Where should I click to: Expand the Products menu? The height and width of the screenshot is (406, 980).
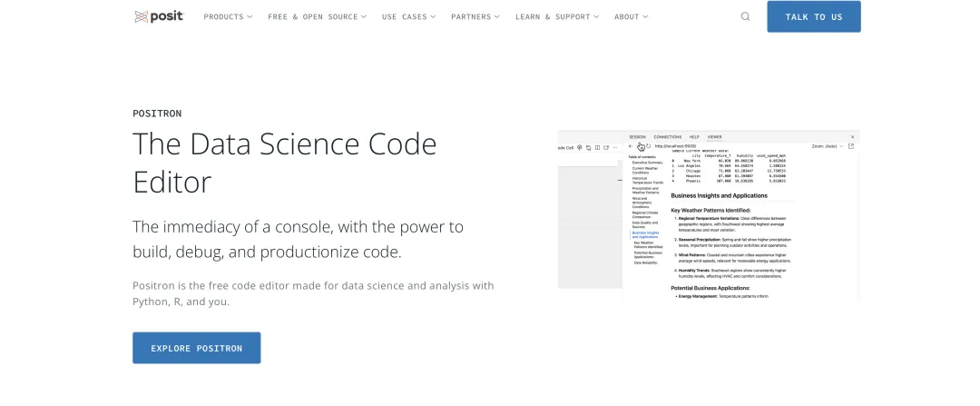pyautogui.click(x=228, y=17)
